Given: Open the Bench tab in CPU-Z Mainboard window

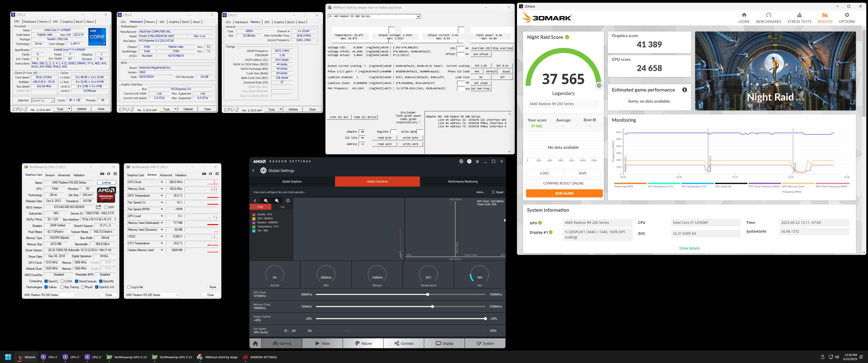Looking at the screenshot, I should coord(186,22).
